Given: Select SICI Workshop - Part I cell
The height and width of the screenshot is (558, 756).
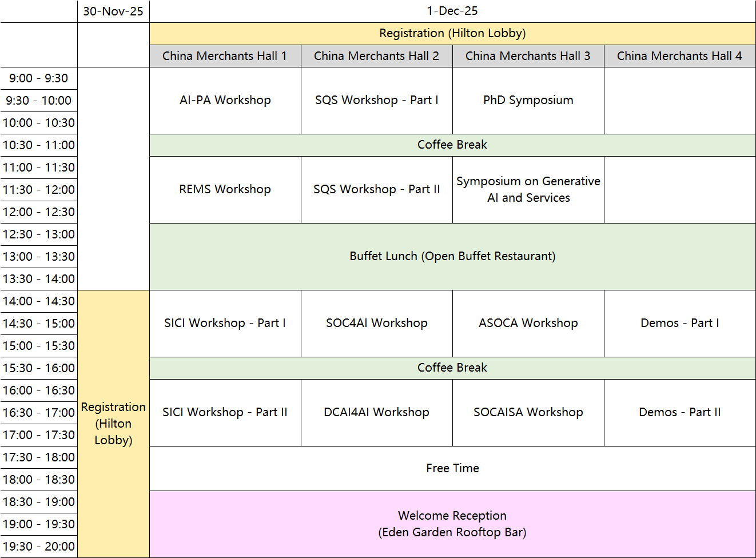Looking at the screenshot, I should pos(225,323).
